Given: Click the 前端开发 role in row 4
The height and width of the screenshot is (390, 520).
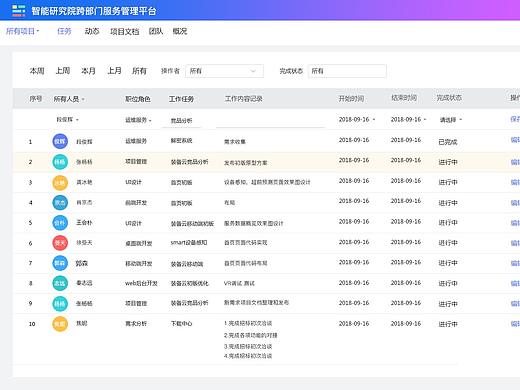Looking at the screenshot, I should [136, 203].
